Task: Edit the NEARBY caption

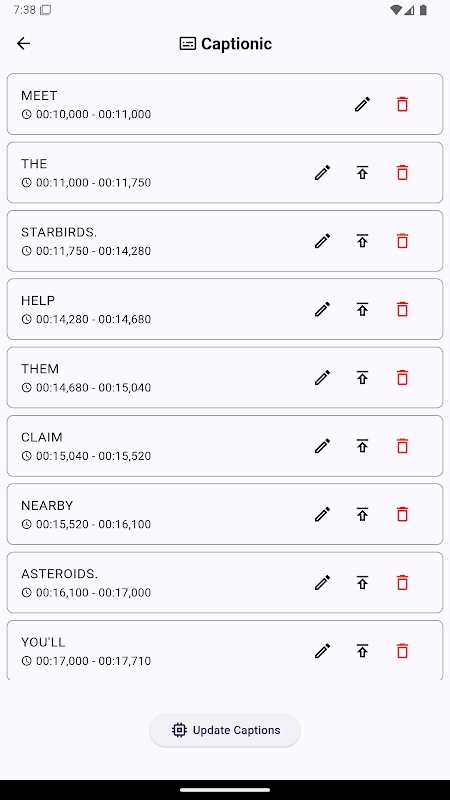Action: [322, 515]
